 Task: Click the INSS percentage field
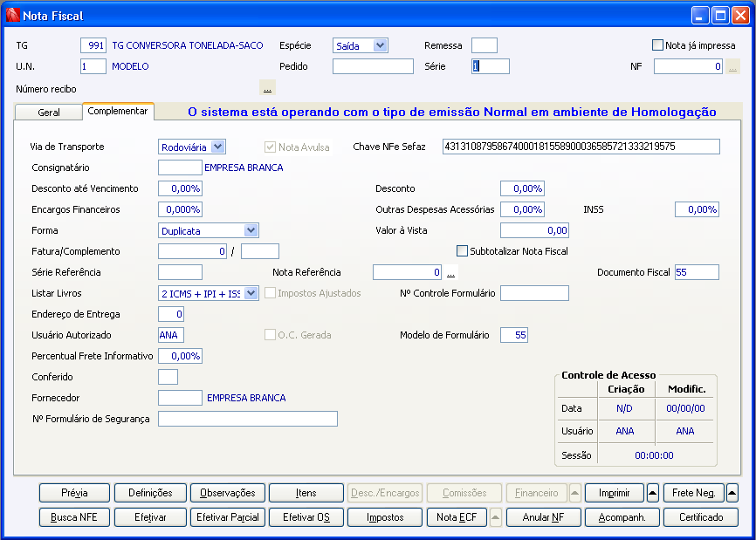[x=697, y=209]
